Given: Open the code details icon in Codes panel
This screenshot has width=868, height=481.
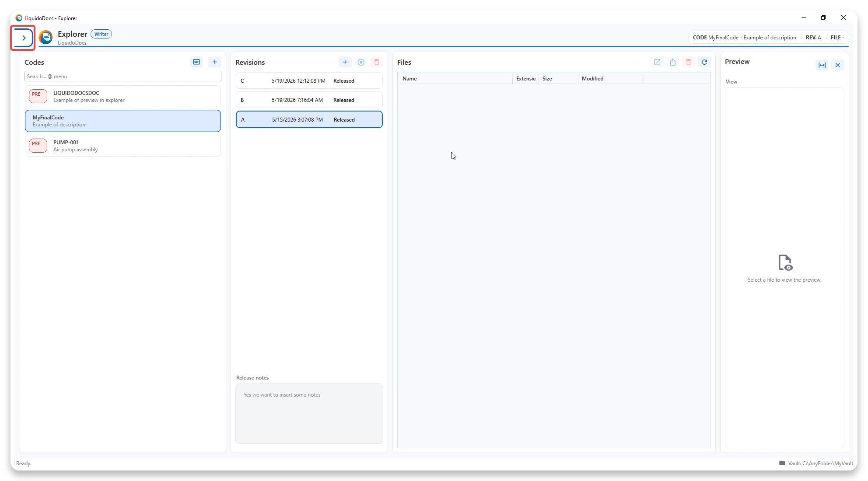Looking at the screenshot, I should point(196,62).
